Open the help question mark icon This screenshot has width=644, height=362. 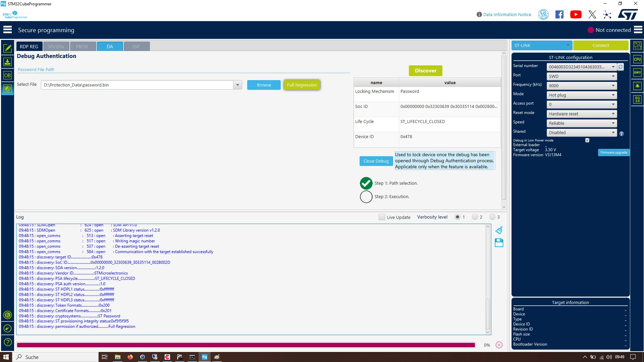pos(7,342)
